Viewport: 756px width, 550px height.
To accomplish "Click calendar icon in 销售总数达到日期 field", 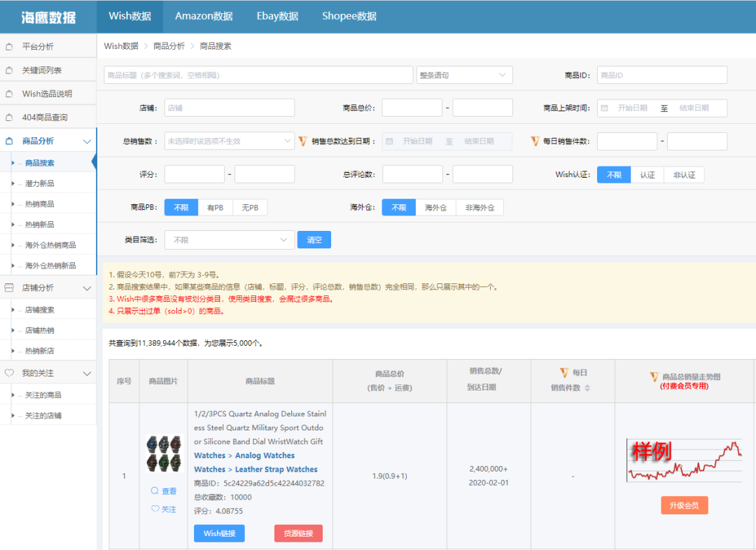I will point(390,141).
